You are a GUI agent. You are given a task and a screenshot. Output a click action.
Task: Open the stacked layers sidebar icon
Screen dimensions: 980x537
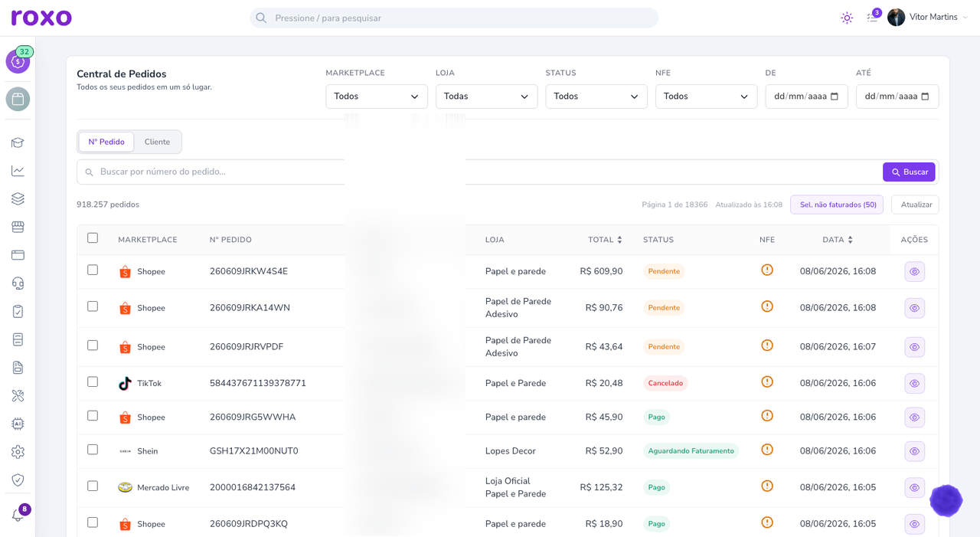(x=18, y=199)
